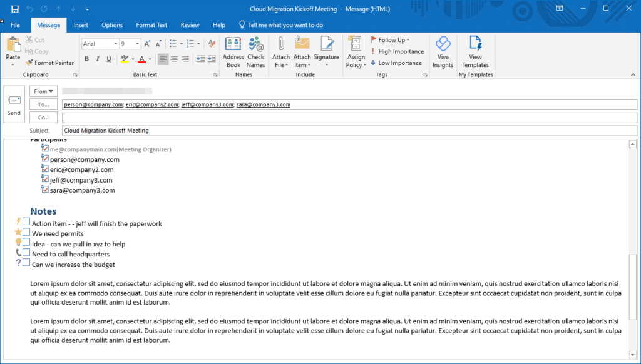Click the Send button
Viewport: 641px width, 364px height.
tap(14, 104)
